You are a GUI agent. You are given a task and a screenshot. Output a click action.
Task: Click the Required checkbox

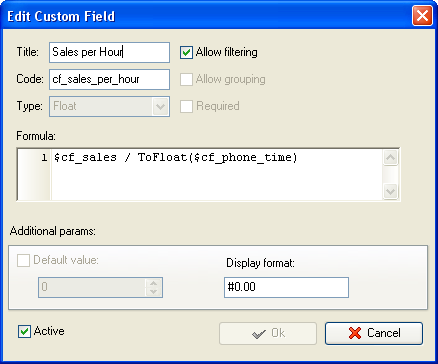coord(186,106)
